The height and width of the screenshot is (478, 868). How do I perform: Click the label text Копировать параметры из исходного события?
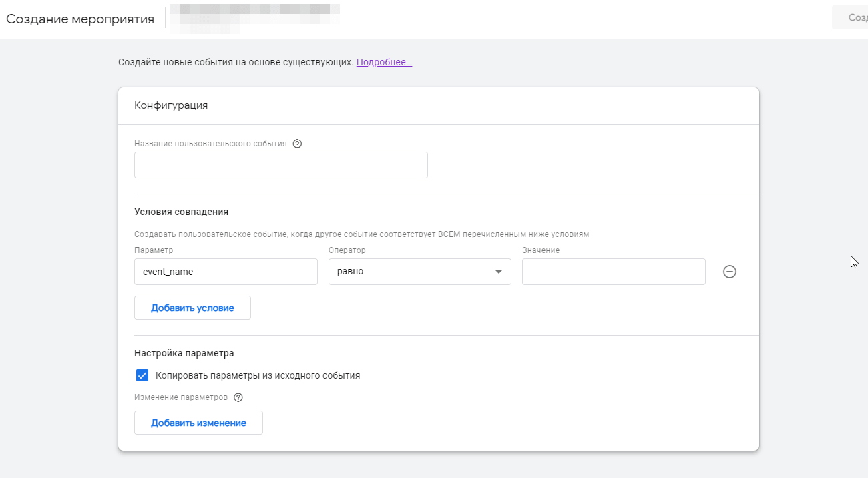point(258,375)
